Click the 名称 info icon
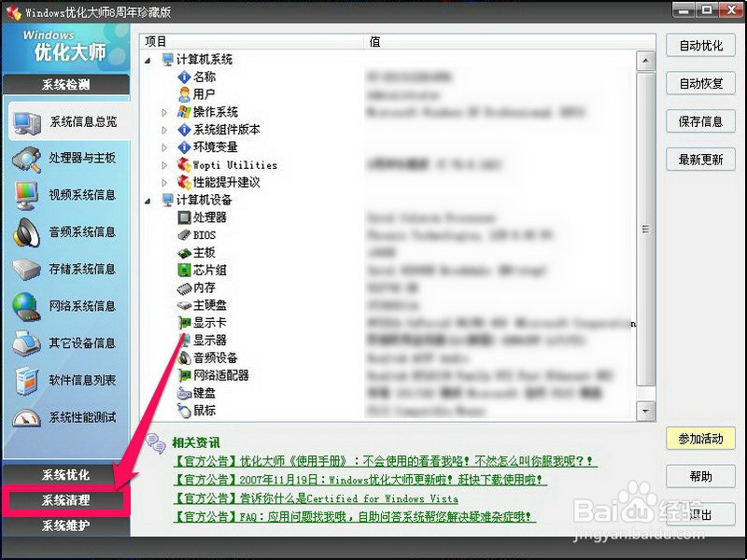 [184, 77]
